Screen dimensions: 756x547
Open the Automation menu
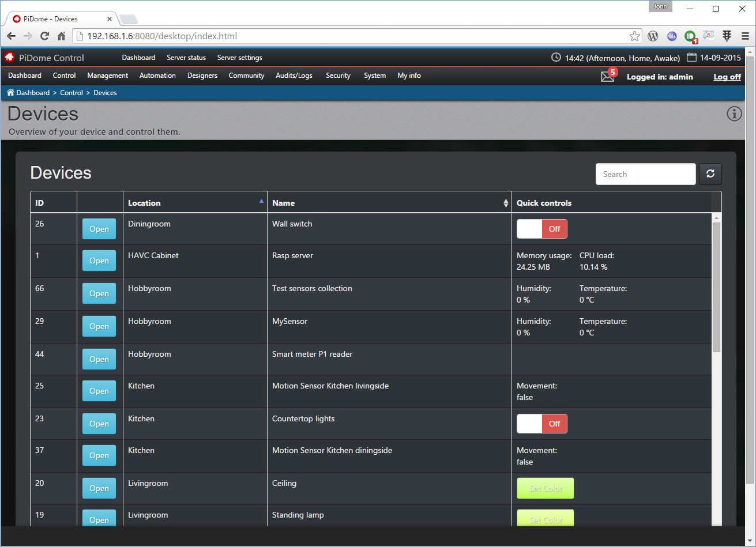coord(157,76)
